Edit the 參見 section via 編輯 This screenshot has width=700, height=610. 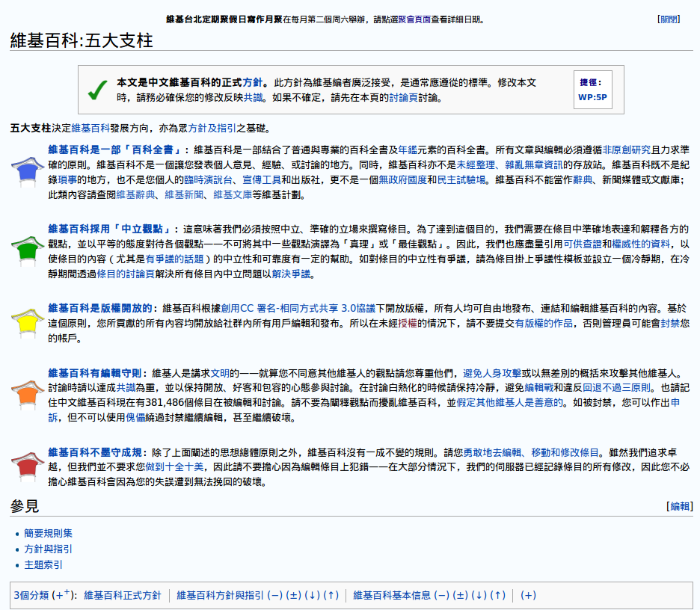pyautogui.click(x=680, y=506)
